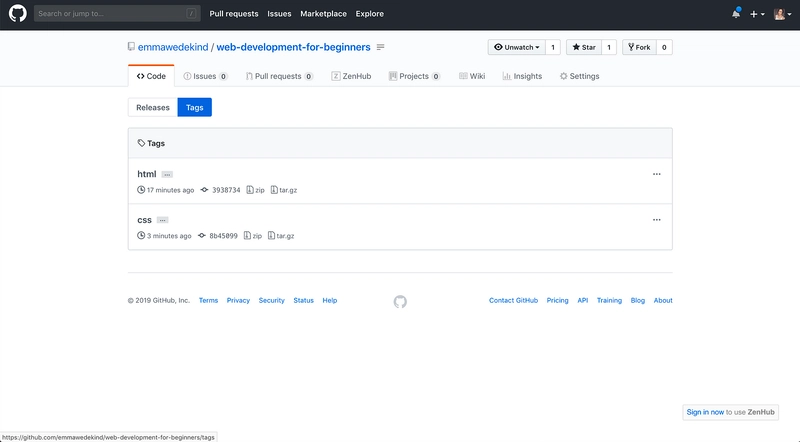Viewport: 800px width, 442px height.
Task: Switch to the Releases view
Action: [153, 107]
